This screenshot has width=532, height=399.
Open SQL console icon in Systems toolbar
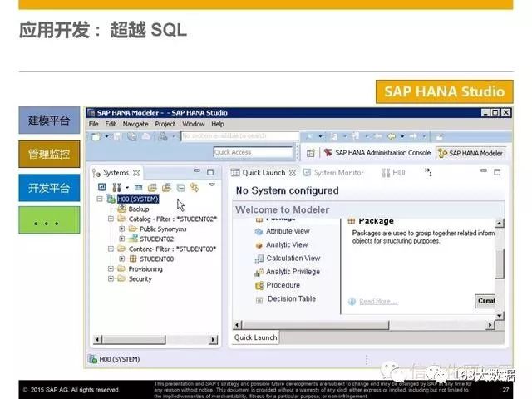coord(138,187)
